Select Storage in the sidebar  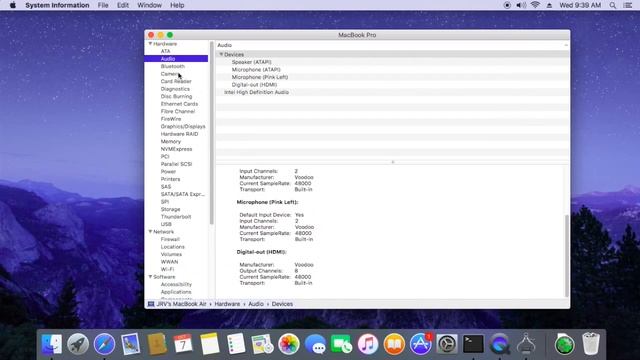coord(170,209)
